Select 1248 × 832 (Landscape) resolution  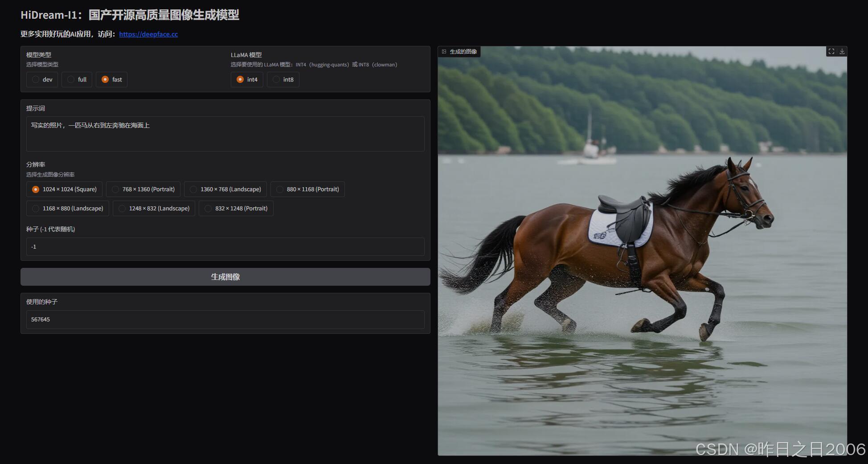click(154, 209)
